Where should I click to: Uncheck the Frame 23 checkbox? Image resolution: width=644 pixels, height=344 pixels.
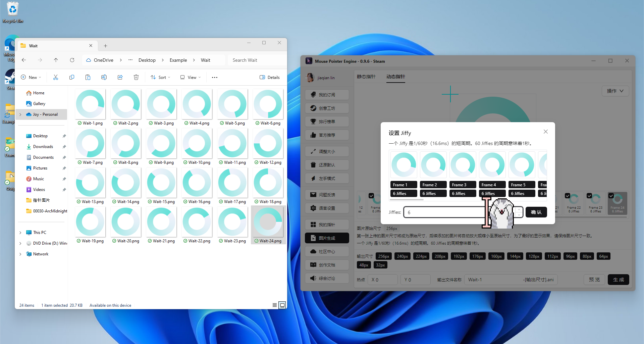tap(589, 196)
